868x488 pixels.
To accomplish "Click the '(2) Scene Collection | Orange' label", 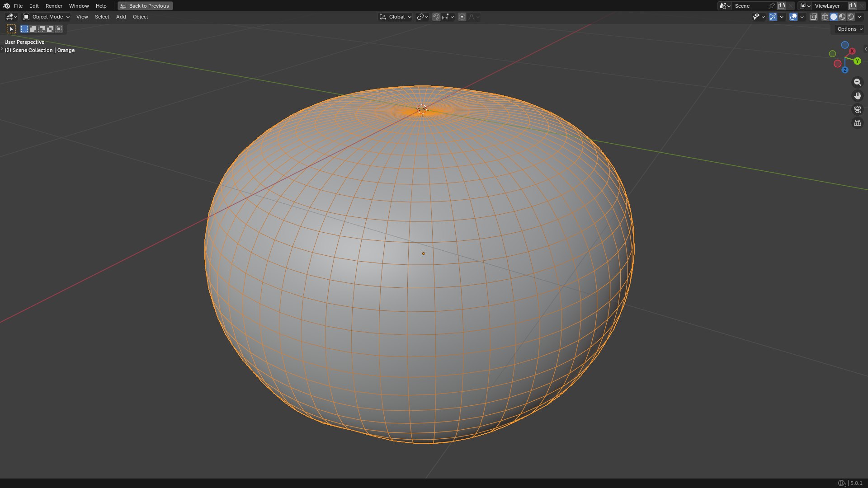I will (39, 50).
